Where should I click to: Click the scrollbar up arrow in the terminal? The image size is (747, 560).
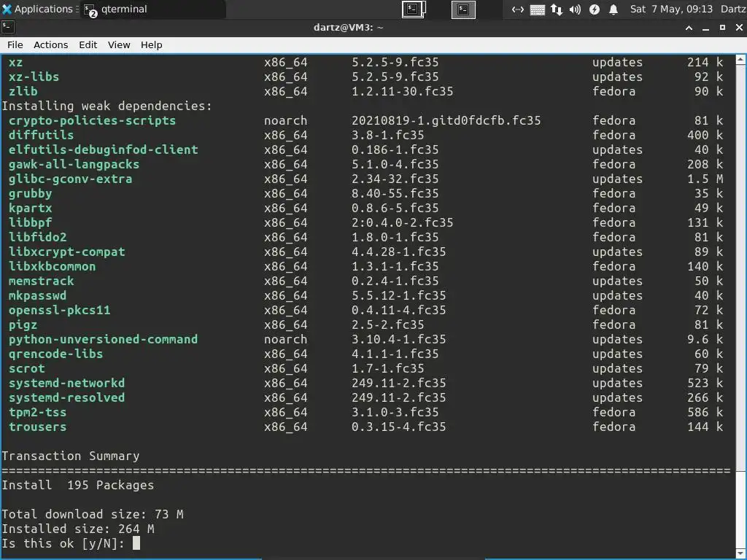(740, 60)
